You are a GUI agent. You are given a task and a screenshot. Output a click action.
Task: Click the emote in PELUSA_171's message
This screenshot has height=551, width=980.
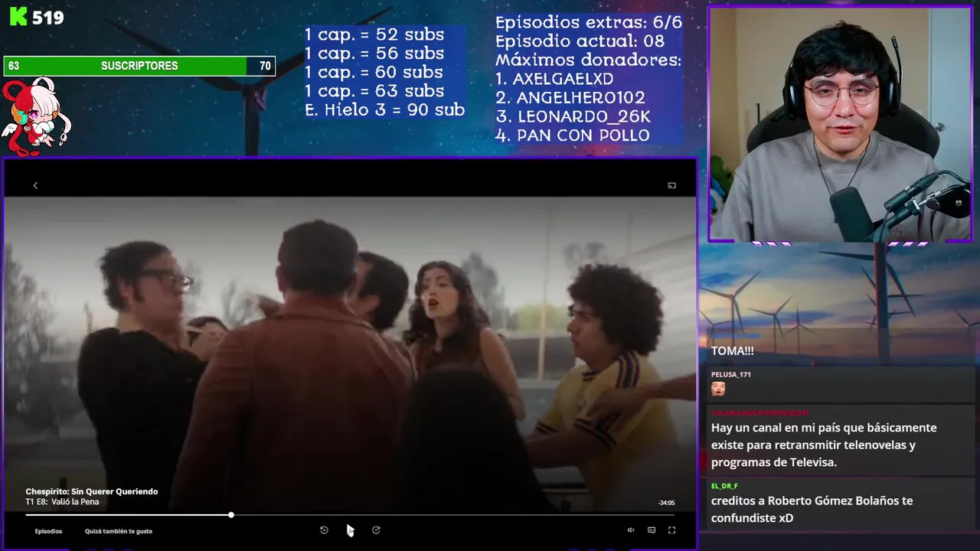718,389
